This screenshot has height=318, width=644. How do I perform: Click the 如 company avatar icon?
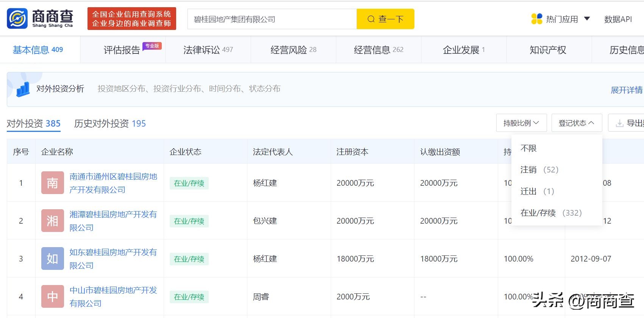click(x=52, y=258)
